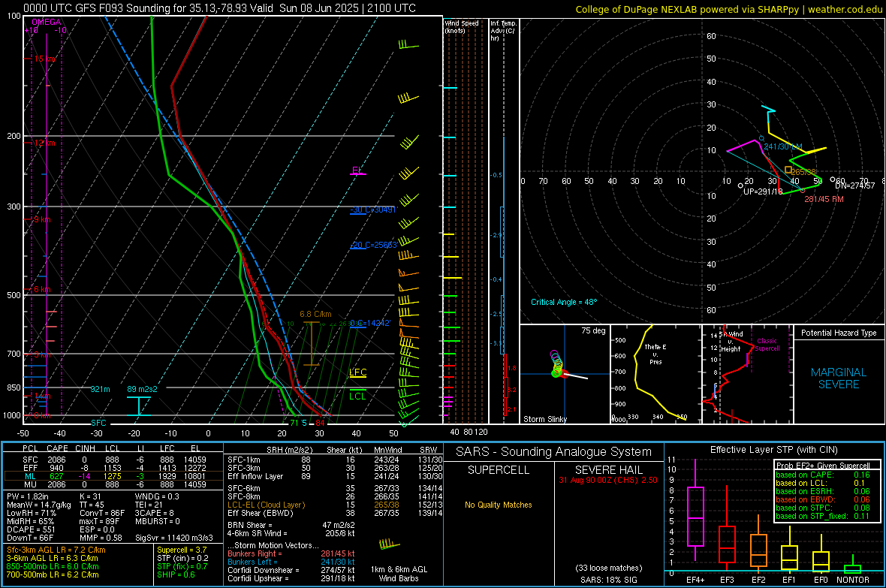
Task: Click the DN=274/57 hodograph label
Action: point(855,185)
